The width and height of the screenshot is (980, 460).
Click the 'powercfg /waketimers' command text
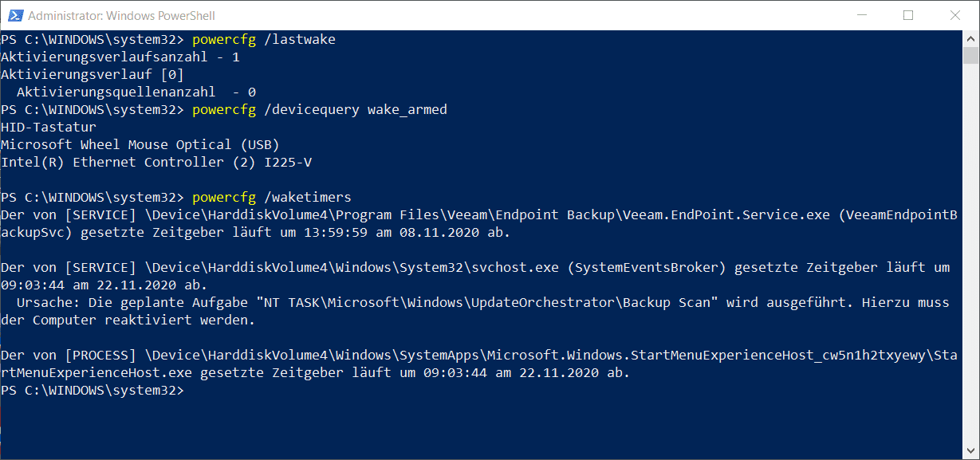pyautogui.click(x=272, y=197)
